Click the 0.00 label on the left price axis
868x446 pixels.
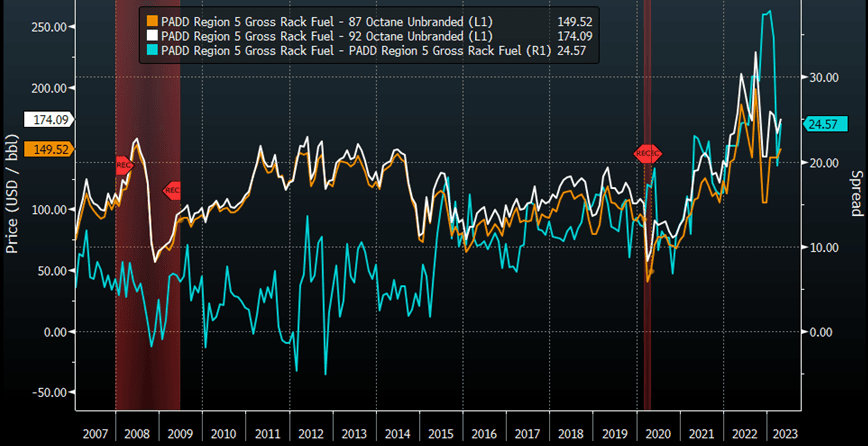click(x=54, y=331)
